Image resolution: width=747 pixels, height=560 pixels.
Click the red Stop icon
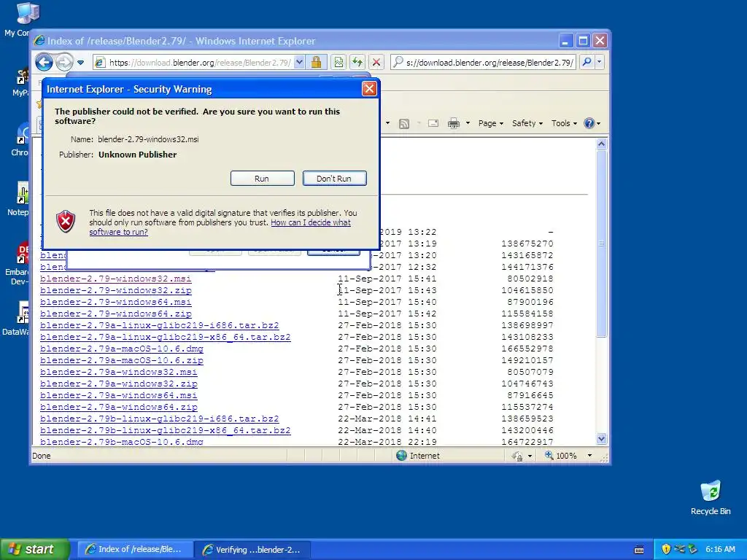pyautogui.click(x=376, y=62)
